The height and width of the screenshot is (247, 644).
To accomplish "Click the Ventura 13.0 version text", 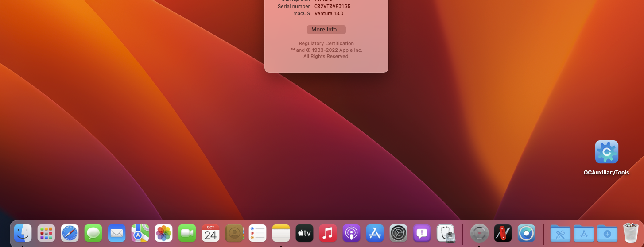I will pos(329,13).
